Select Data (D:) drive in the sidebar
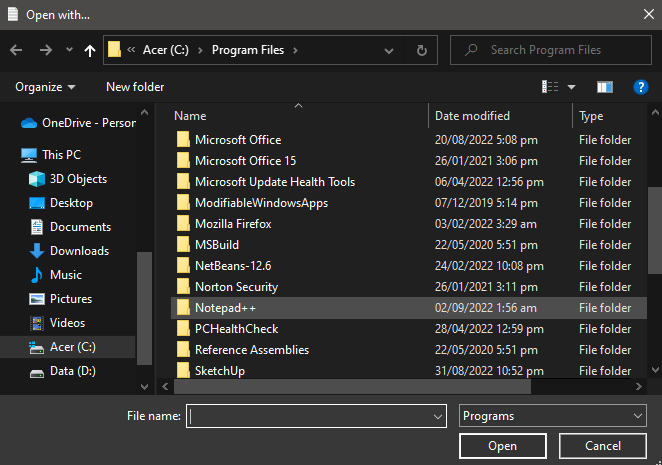 62,371
